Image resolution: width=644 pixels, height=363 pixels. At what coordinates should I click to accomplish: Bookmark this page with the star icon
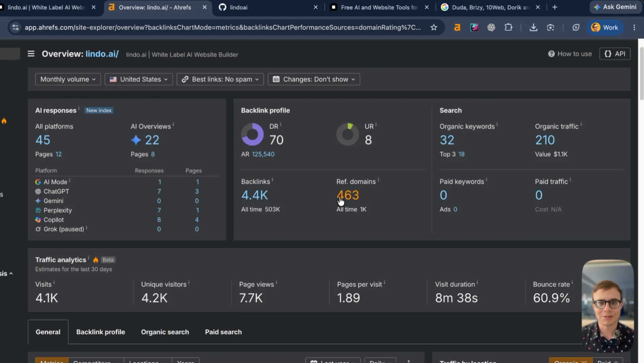click(x=434, y=28)
